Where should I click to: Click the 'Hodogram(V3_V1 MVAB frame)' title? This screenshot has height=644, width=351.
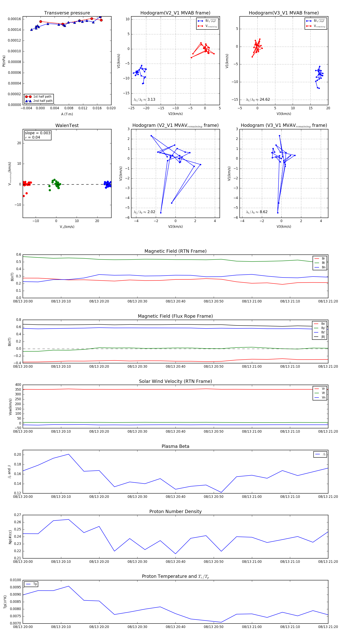click(x=284, y=13)
